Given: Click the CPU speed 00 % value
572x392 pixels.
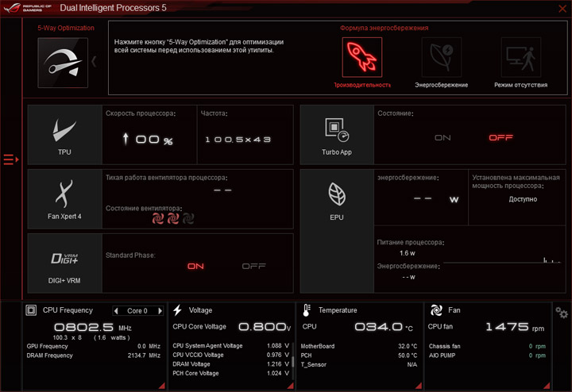Looking at the screenshot, I should (148, 139).
